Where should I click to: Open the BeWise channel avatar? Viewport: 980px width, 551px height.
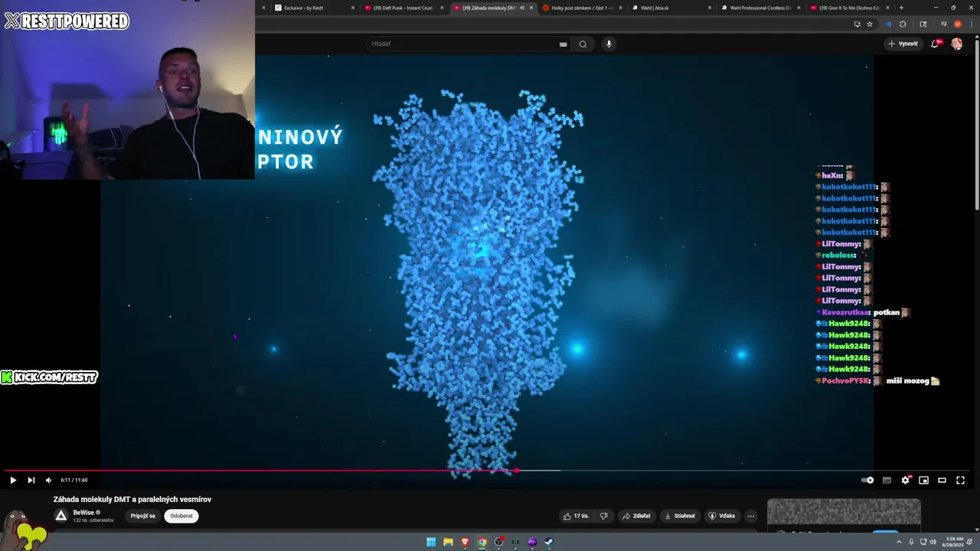click(61, 516)
